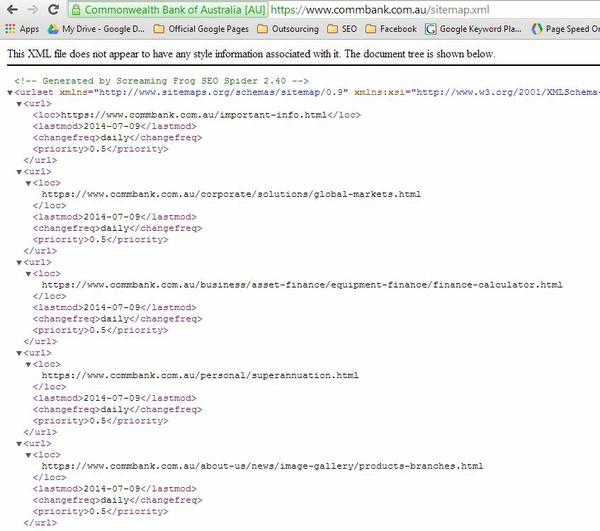This screenshot has height=531, width=600.
Task: Collapse the loc node for global-markets.html
Action: (x=28, y=183)
